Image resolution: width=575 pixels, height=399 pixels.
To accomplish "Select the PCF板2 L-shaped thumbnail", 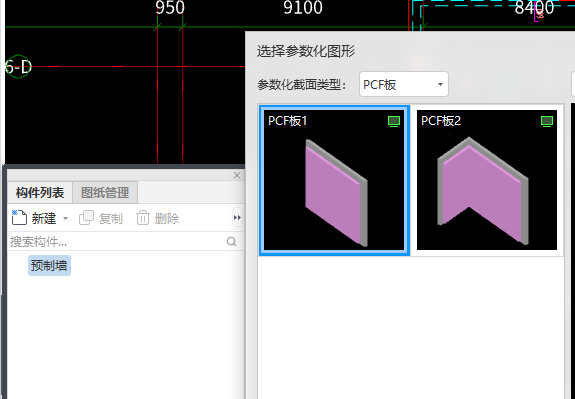I will click(x=487, y=180).
